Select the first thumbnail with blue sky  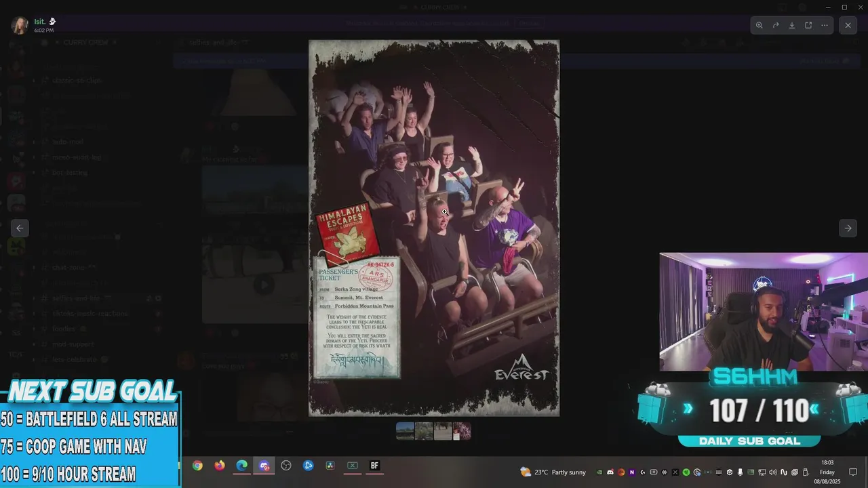405,431
